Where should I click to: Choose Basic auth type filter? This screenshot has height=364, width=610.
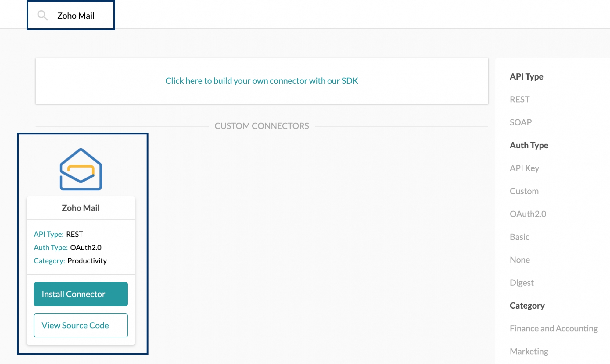(519, 237)
